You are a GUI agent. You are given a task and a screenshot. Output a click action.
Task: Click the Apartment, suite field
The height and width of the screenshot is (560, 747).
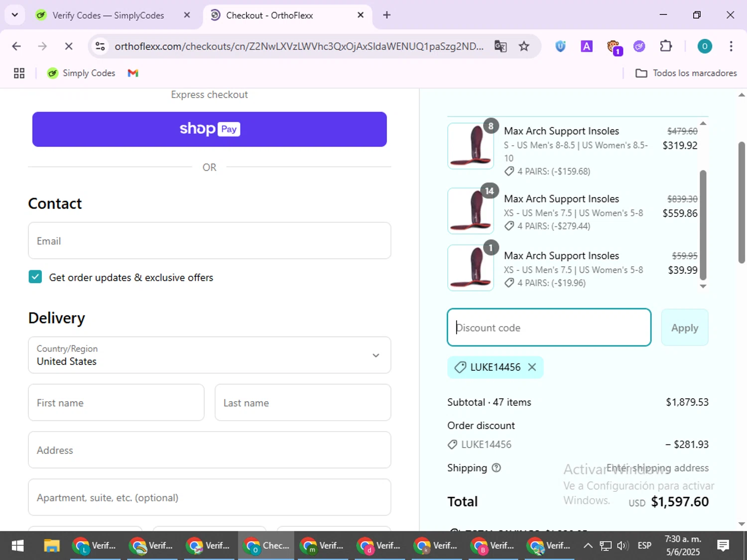point(210,497)
